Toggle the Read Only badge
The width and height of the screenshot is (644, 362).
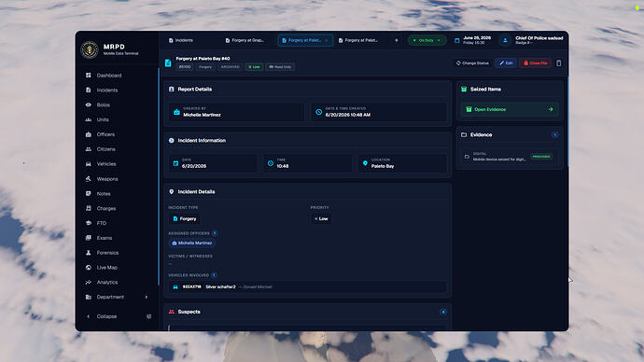(x=280, y=67)
